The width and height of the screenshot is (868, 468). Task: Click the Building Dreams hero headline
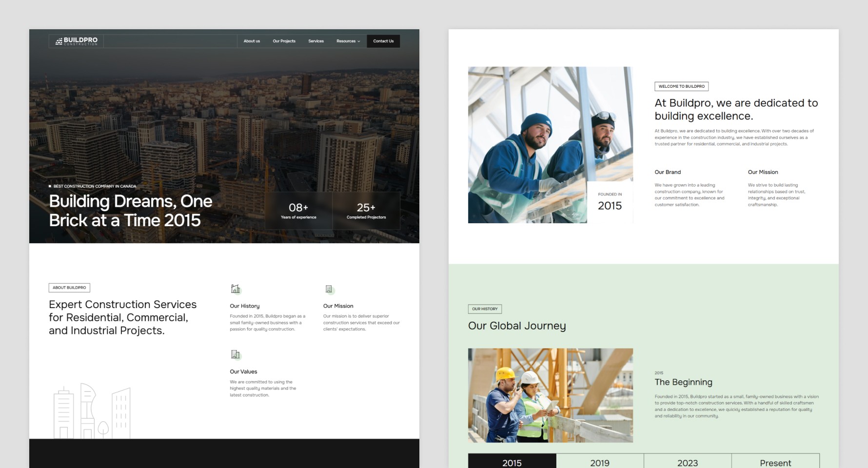pyautogui.click(x=131, y=211)
